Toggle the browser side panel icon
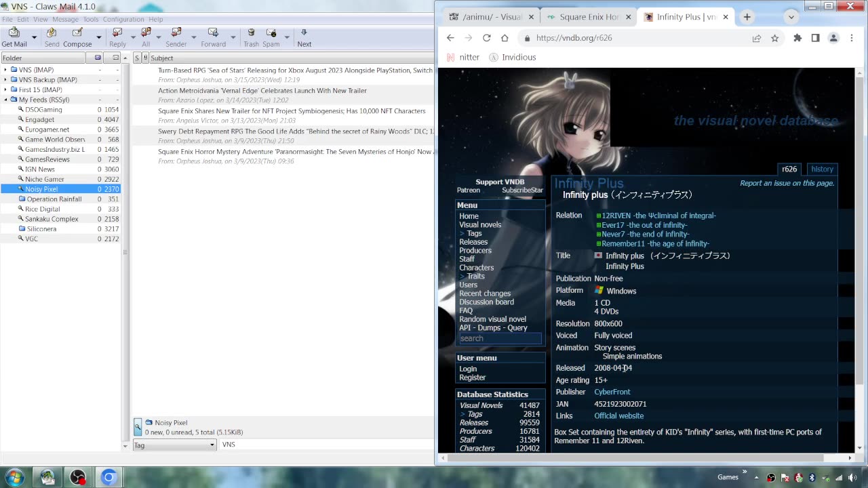 pyautogui.click(x=816, y=38)
